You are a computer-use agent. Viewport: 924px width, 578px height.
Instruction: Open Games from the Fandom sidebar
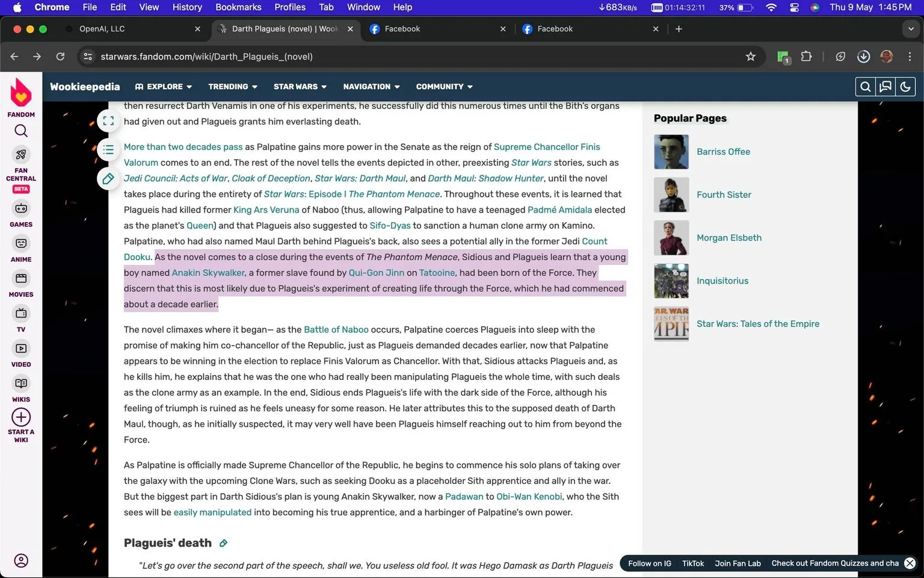(x=21, y=209)
